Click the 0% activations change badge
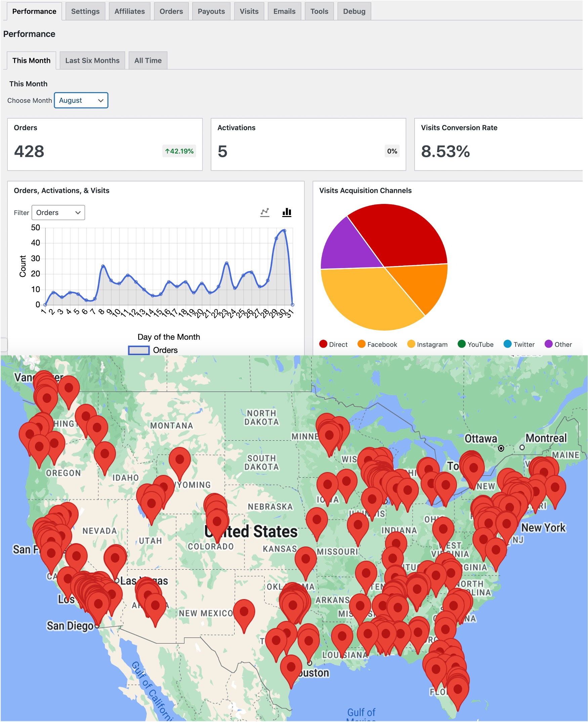Image resolution: width=588 pixels, height=722 pixels. (392, 151)
